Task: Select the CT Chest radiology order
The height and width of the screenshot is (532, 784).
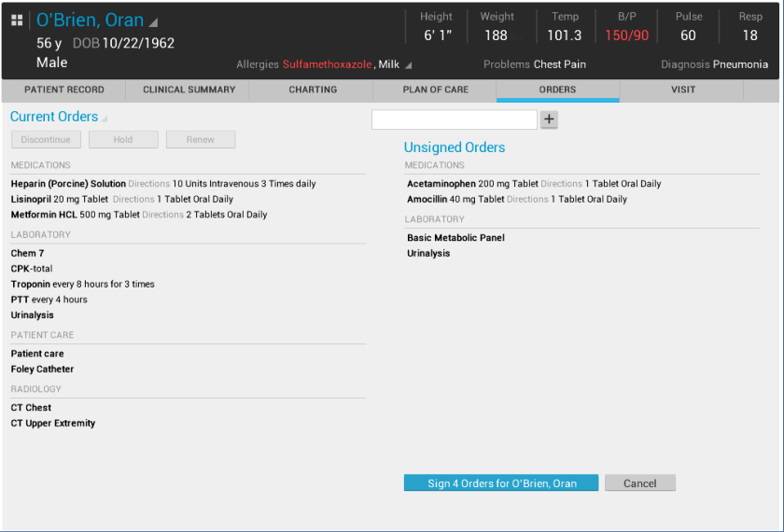Action: pyautogui.click(x=32, y=408)
